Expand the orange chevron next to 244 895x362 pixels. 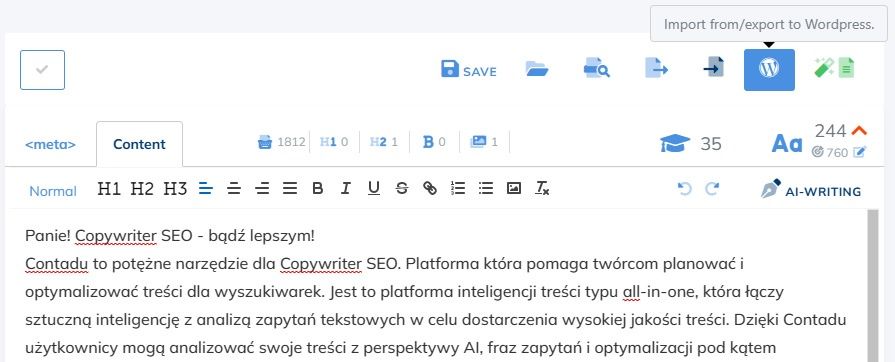[x=859, y=131]
